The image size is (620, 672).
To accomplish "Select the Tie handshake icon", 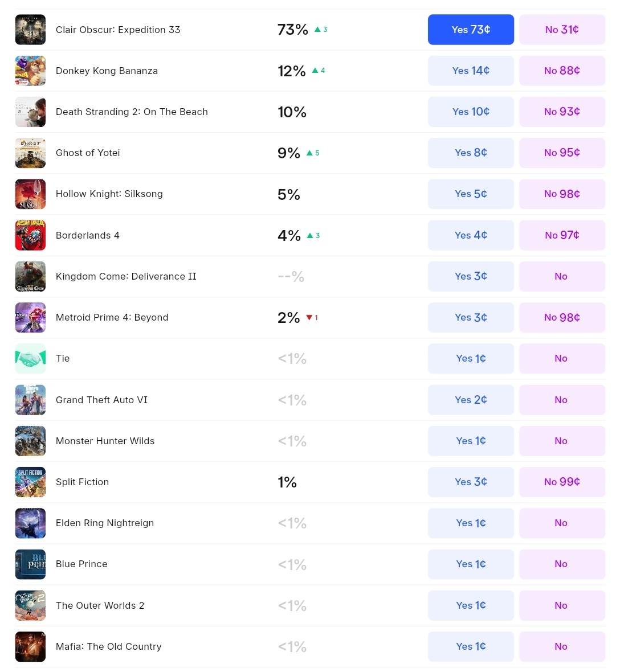I will click(x=30, y=358).
